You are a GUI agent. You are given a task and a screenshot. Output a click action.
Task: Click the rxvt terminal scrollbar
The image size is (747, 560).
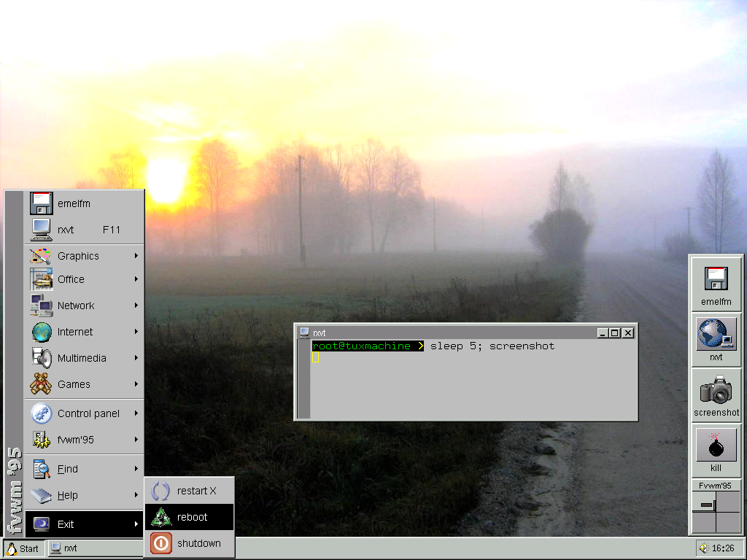[304, 379]
